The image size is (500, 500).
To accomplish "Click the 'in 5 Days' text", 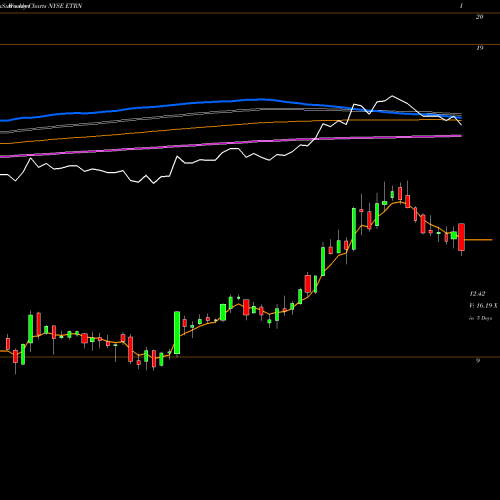I will [480, 318].
